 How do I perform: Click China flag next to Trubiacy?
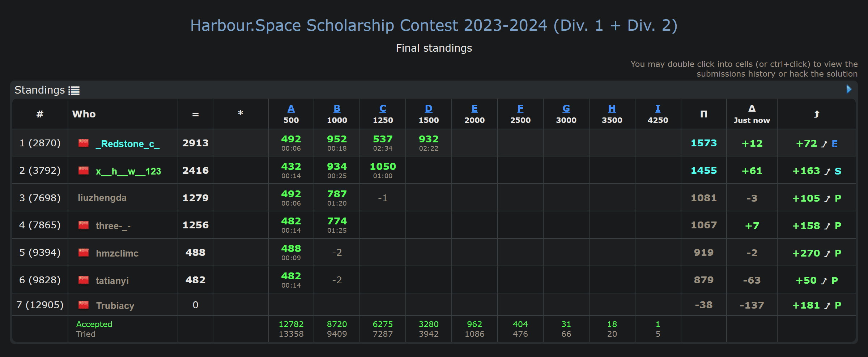(x=84, y=305)
